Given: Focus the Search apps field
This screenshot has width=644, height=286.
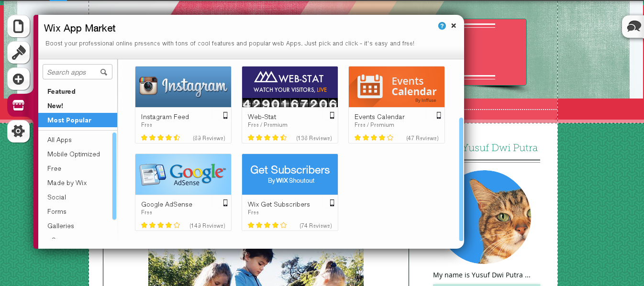Looking at the screenshot, I should tap(78, 72).
